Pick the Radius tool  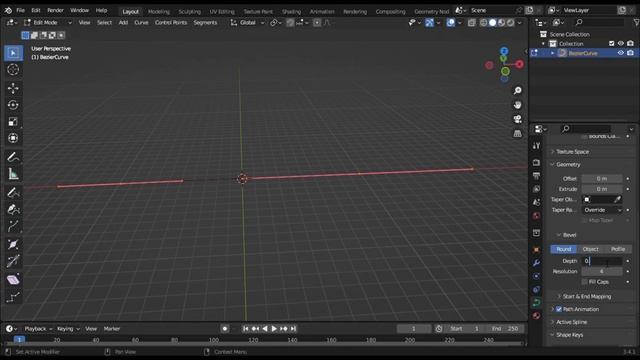(x=13, y=244)
